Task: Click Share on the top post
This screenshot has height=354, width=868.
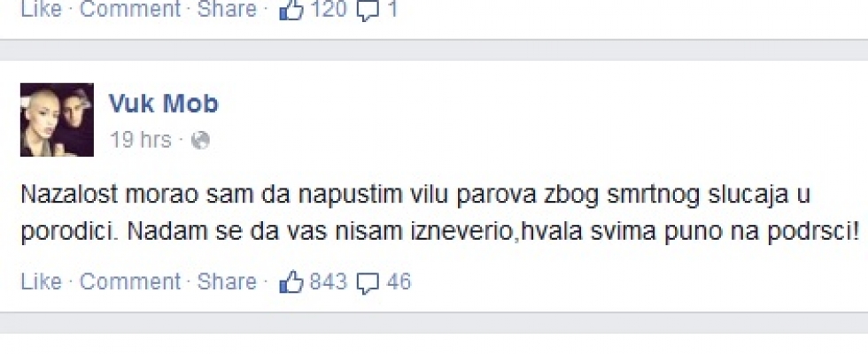Action: click(x=227, y=9)
